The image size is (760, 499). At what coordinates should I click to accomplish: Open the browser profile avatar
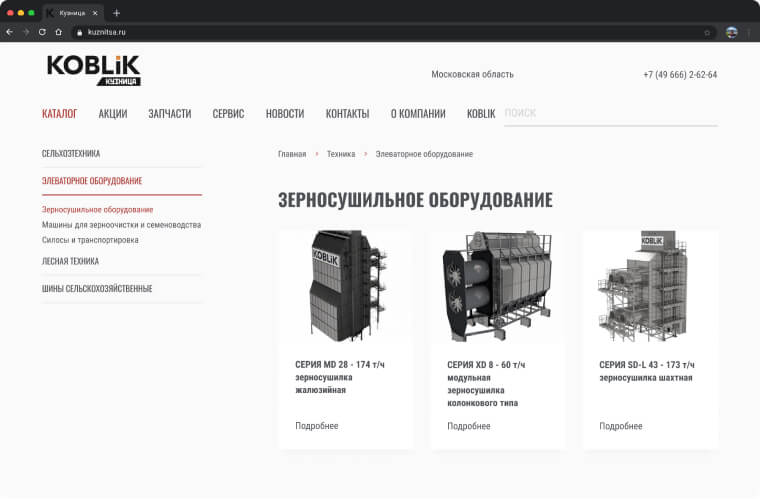click(x=731, y=32)
